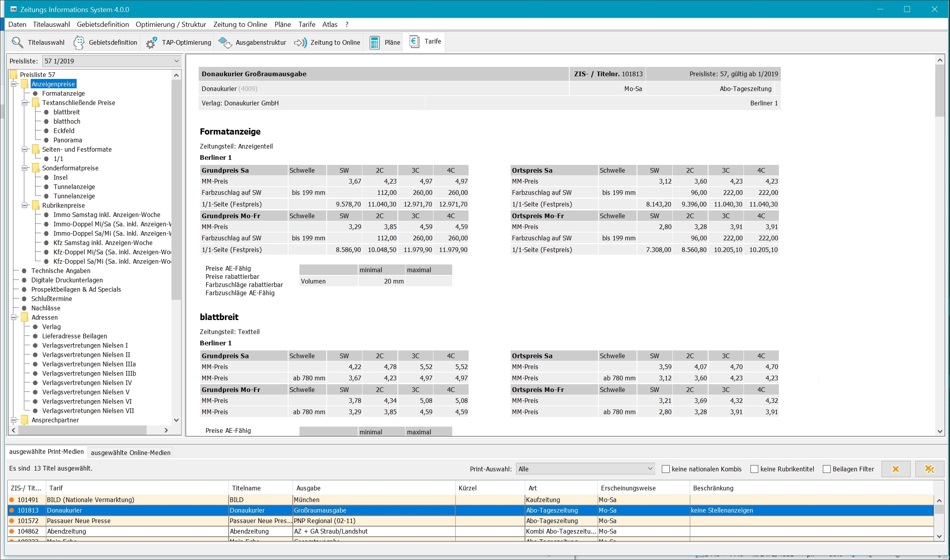Viewport: 950px width, 560px height.
Task: Open the Ausgabenstruktur toolbar icon
Action: coord(225,42)
